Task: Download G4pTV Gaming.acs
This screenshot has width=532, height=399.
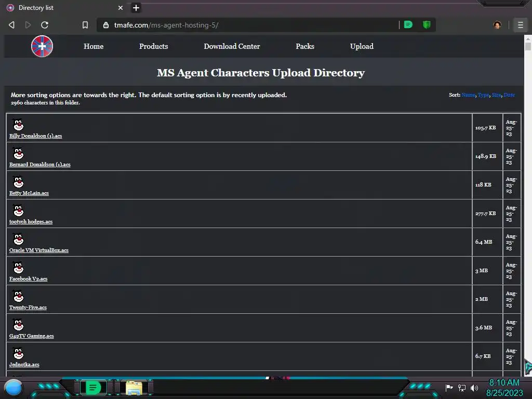Action: pyautogui.click(x=32, y=336)
